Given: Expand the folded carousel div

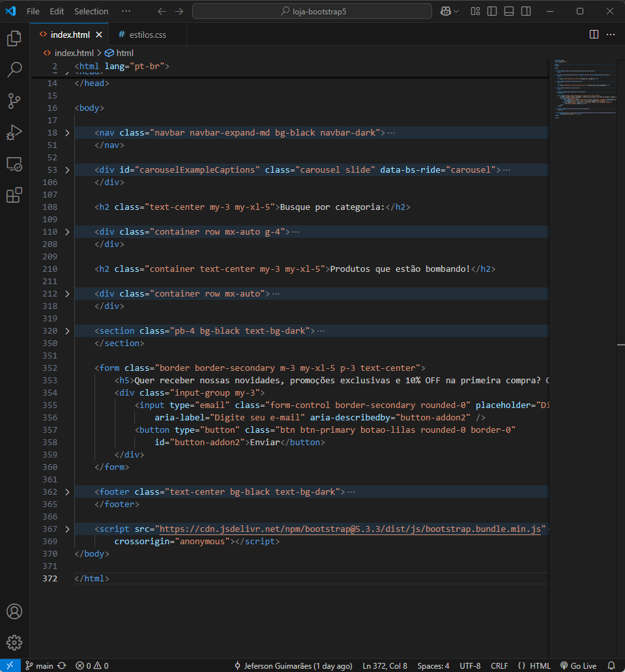Looking at the screenshot, I should (67, 170).
